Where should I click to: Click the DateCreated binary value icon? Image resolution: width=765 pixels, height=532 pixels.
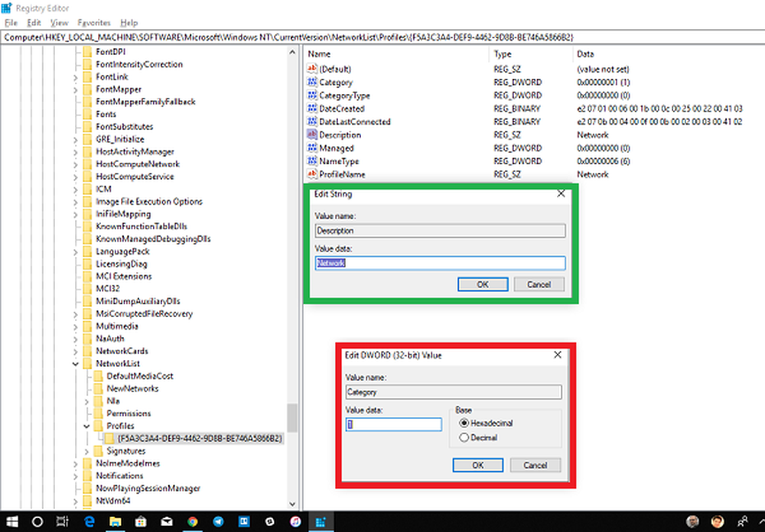coord(312,109)
